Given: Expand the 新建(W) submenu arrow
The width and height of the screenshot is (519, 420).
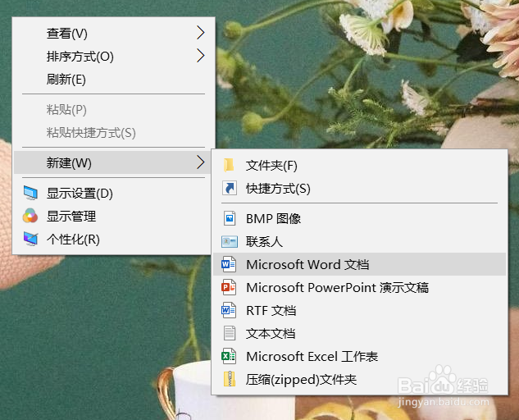Looking at the screenshot, I should (201, 162).
